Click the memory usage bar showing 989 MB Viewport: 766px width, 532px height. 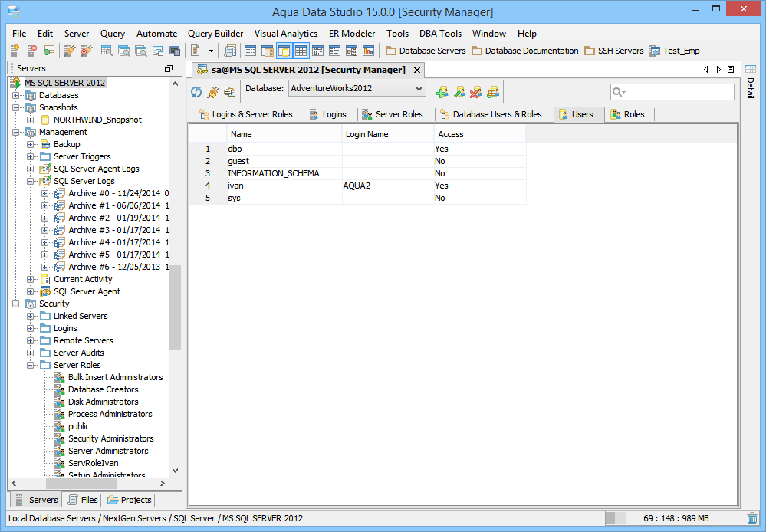point(676,518)
